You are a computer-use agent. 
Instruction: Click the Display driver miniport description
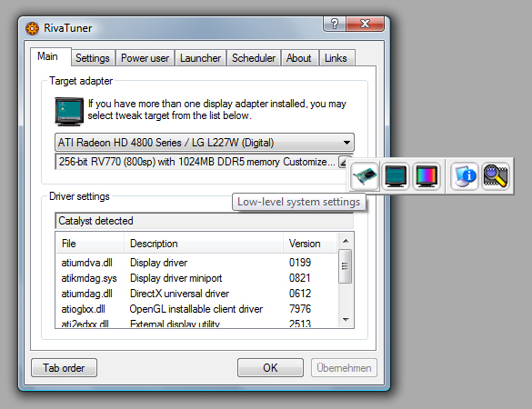tap(176, 278)
